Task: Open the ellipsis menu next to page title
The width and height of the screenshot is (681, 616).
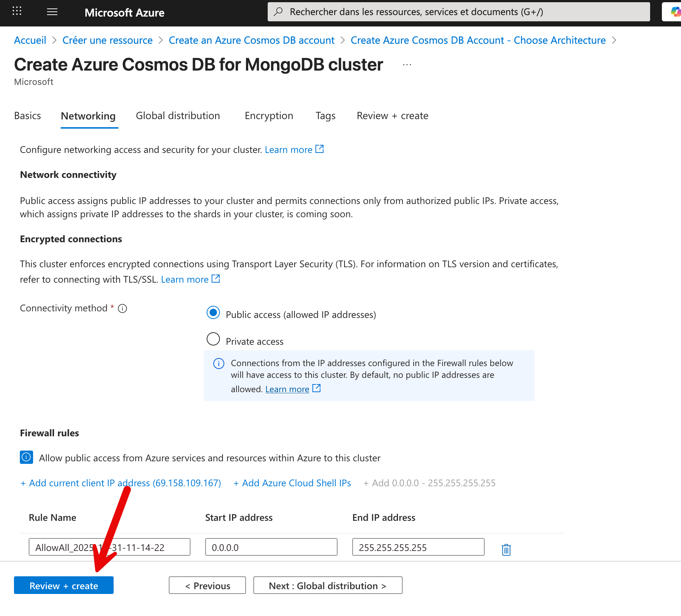Action: click(407, 64)
